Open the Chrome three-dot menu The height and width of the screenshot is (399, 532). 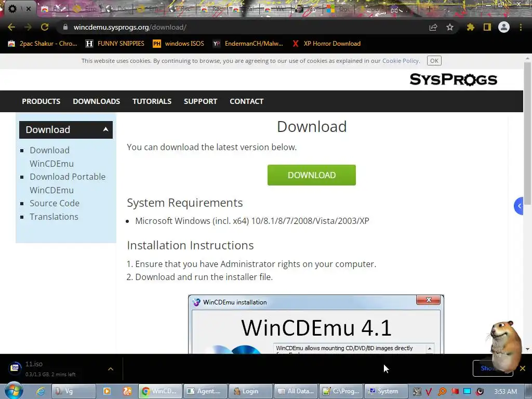pos(521,27)
